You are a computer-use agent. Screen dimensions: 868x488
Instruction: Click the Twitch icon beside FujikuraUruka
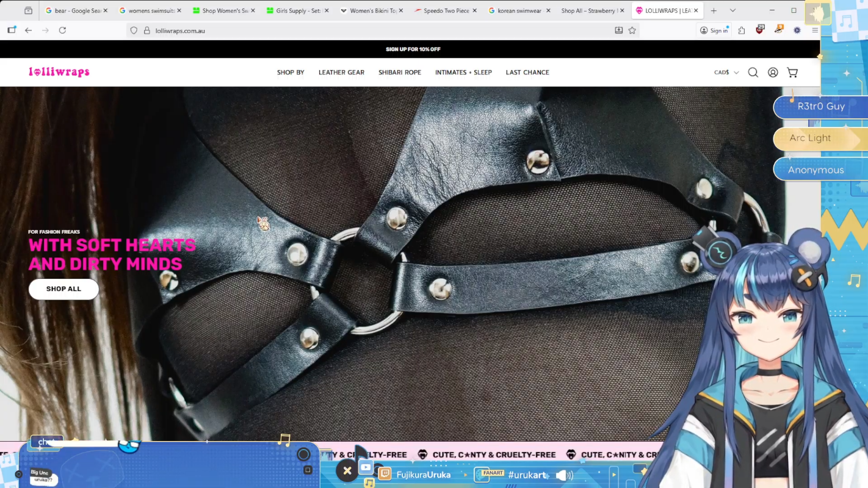coord(385,474)
